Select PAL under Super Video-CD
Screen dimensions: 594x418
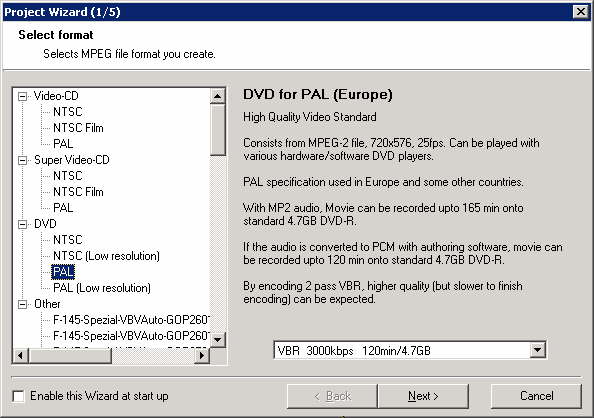63,208
